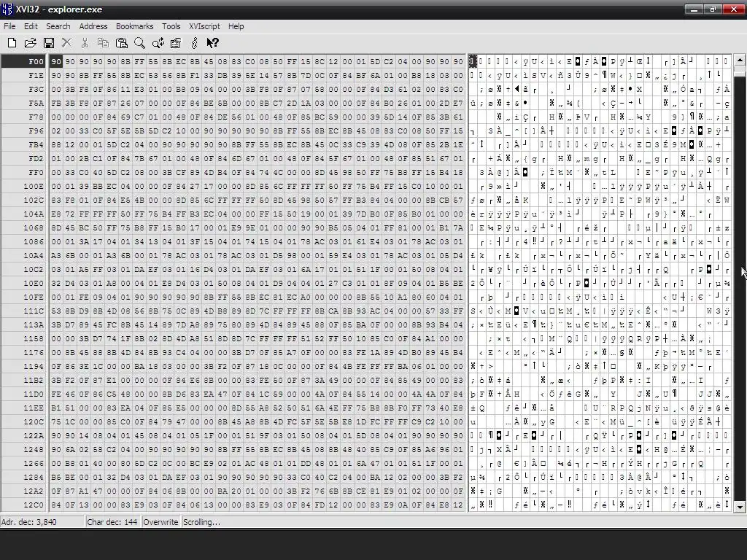The height and width of the screenshot is (560, 747).
Task: Click address row 1158
Action: [x=24, y=338]
